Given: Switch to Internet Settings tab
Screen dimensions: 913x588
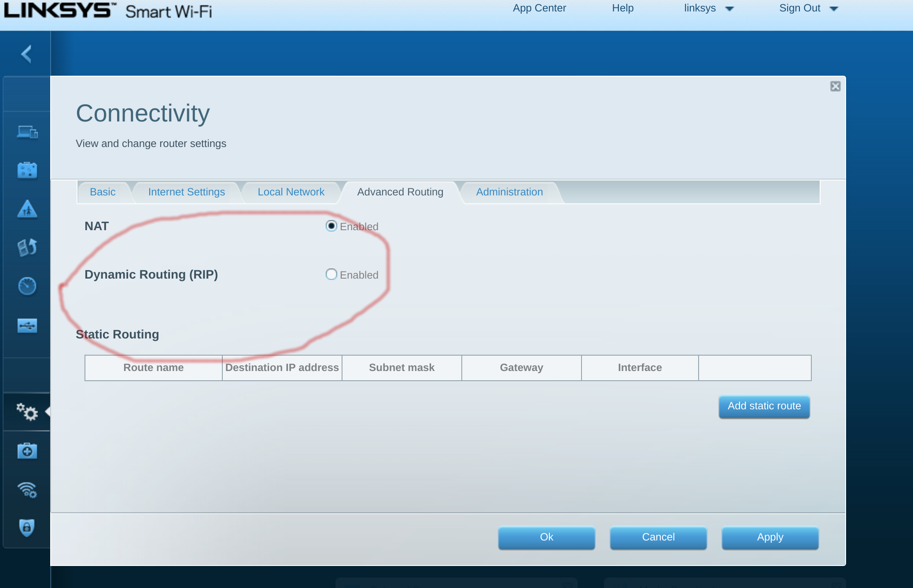Looking at the screenshot, I should point(187,192).
